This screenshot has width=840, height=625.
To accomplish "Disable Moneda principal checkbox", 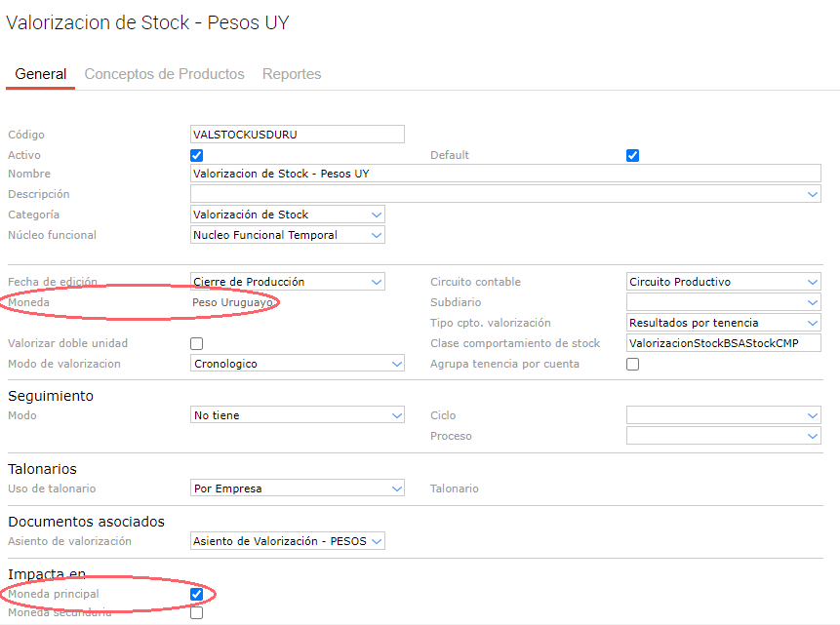I will (197, 594).
